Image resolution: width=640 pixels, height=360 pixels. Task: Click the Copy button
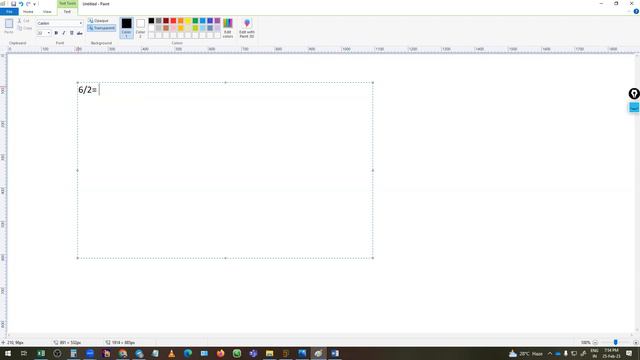click(x=24, y=28)
